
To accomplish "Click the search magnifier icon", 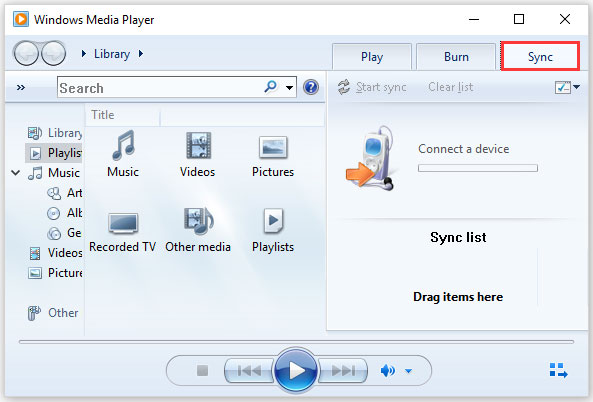I will tap(270, 87).
